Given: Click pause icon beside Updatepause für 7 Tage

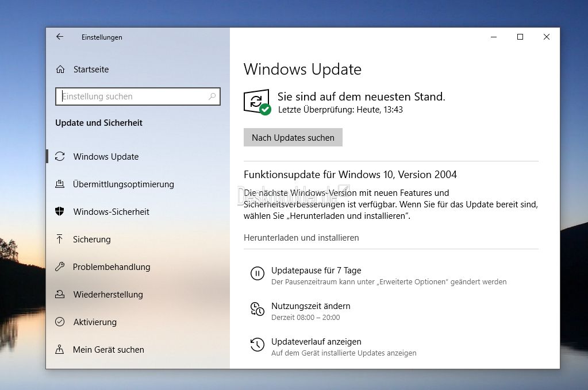Looking at the screenshot, I should [258, 273].
